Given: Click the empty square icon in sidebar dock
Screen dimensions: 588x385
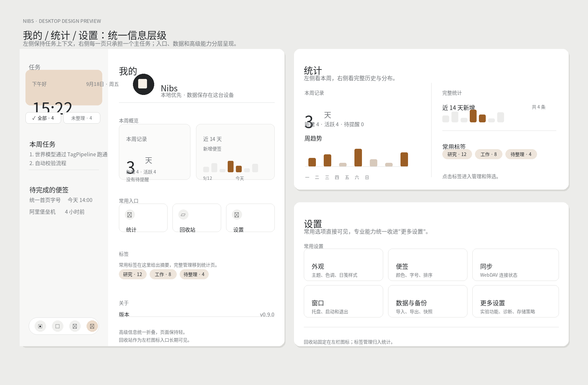Looking at the screenshot, I should coord(57,326).
